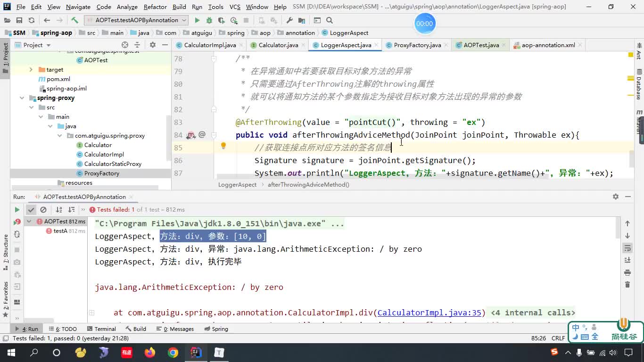Collapse the AOPTest result node
Viewport: 644px width, 362px height.
coord(29,221)
